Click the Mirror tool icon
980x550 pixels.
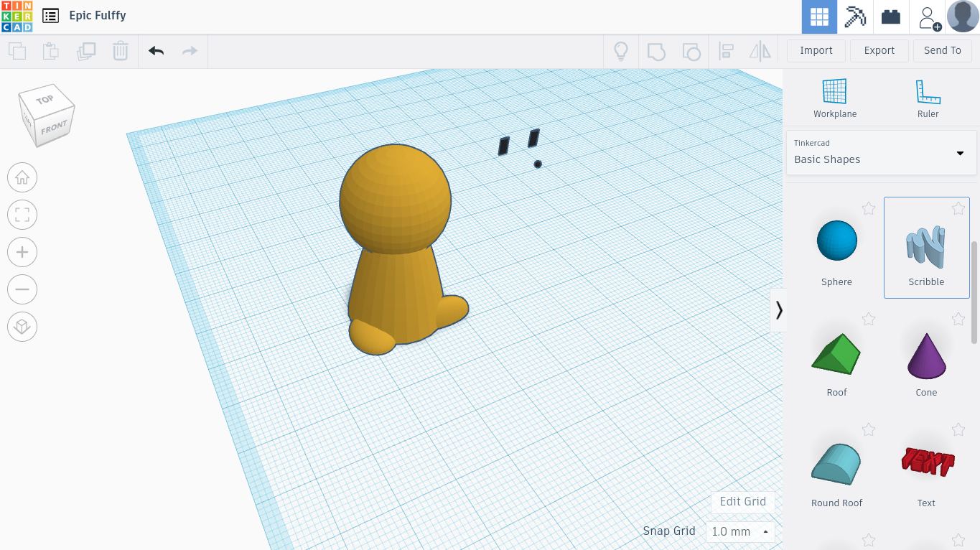click(x=760, y=51)
